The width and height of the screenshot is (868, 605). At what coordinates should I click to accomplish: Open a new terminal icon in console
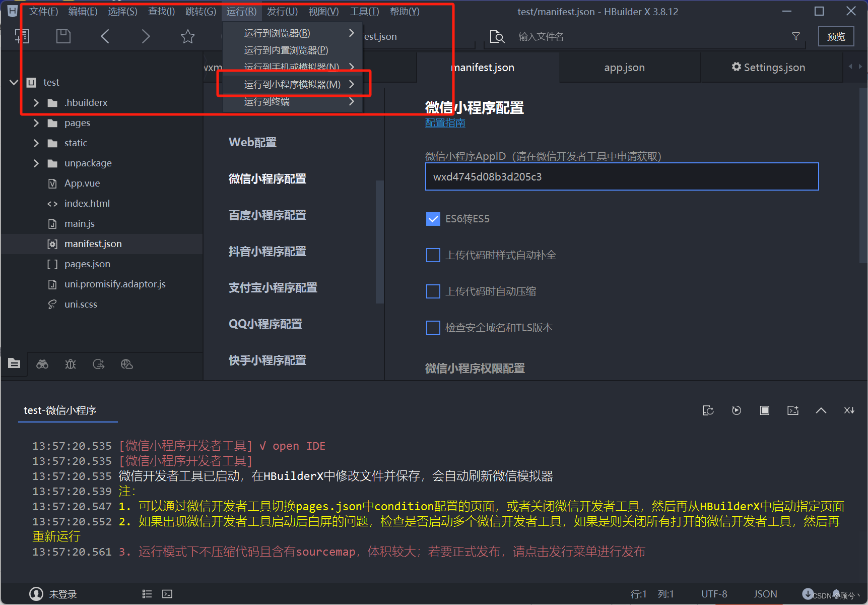pyautogui.click(x=793, y=410)
